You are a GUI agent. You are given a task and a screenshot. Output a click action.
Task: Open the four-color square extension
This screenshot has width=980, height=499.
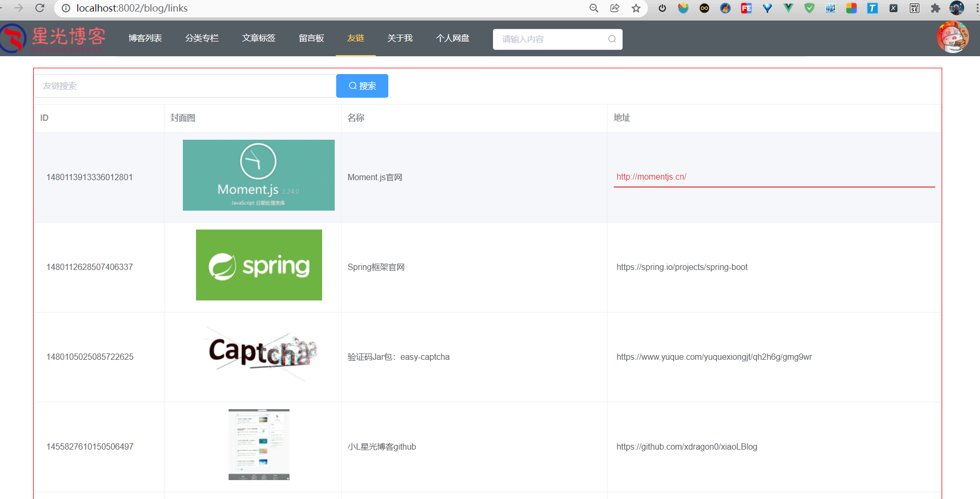(851, 8)
